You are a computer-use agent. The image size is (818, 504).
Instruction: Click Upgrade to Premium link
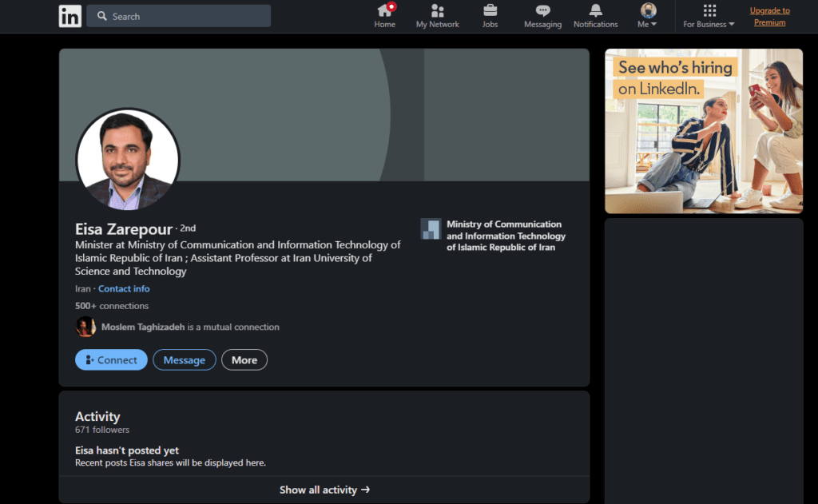769,16
